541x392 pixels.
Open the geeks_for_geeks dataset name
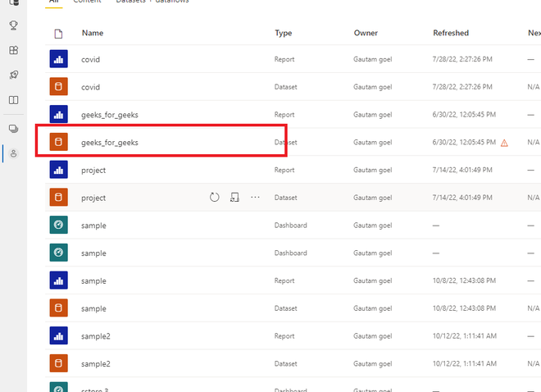click(110, 143)
